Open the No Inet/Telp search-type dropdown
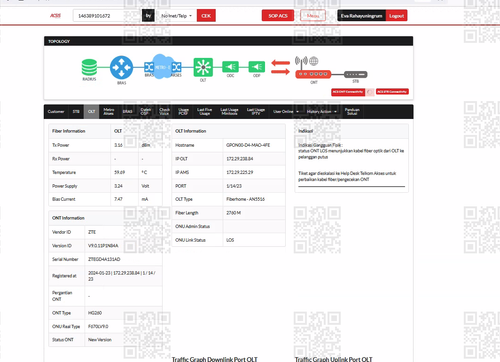 point(176,16)
